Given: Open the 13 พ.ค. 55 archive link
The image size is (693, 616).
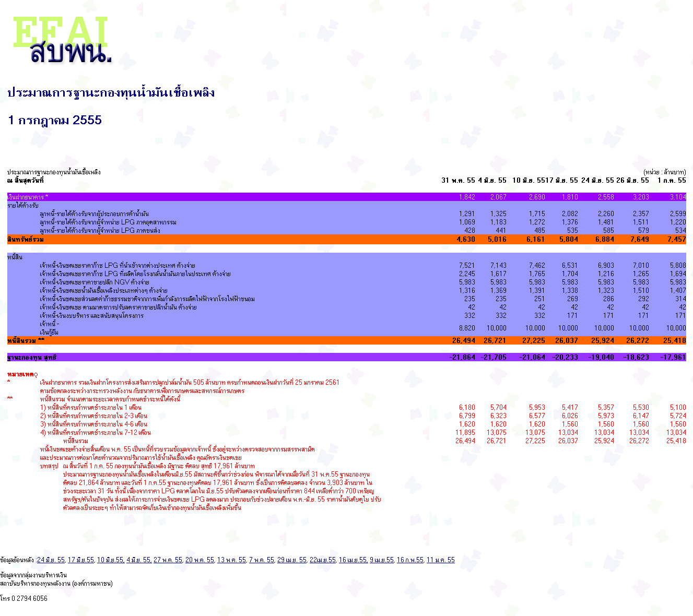Looking at the screenshot, I should 231,560.
